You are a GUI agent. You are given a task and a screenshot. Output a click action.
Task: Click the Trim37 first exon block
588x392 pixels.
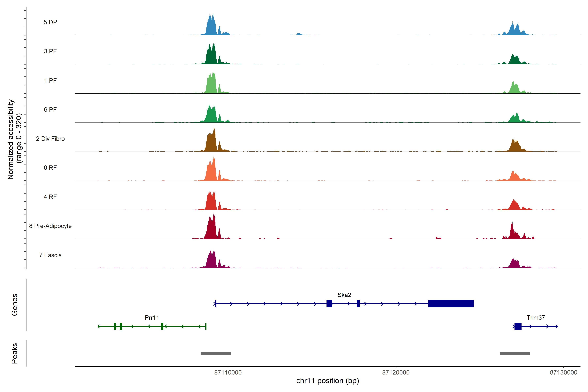point(518,326)
